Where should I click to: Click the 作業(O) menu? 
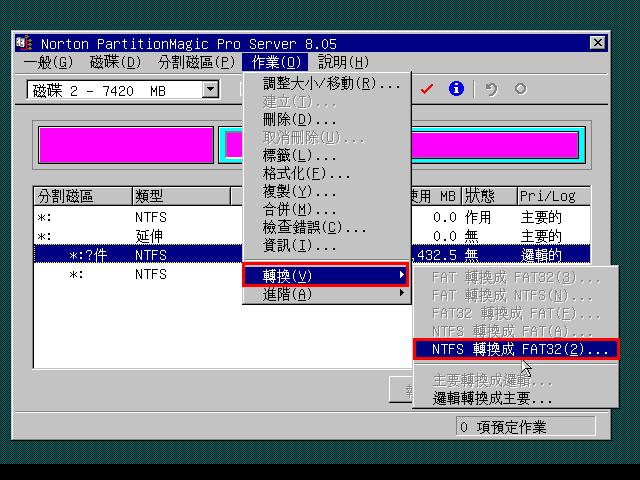(x=275, y=62)
